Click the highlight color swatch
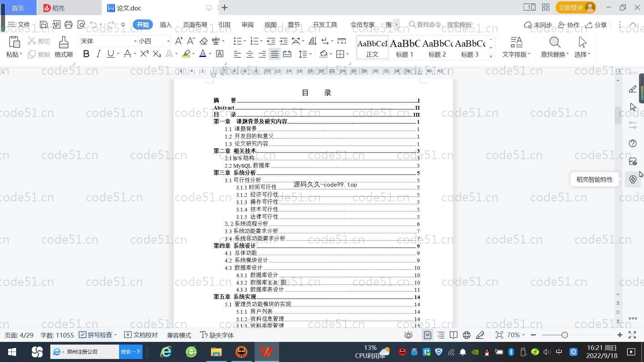Image resolution: width=644 pixels, height=362 pixels. coord(186,54)
